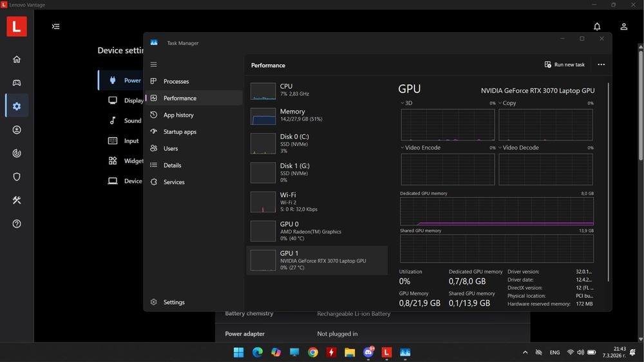Image resolution: width=644 pixels, height=362 pixels.
Task: Open Processes page in Task Manager
Action: pos(193,81)
